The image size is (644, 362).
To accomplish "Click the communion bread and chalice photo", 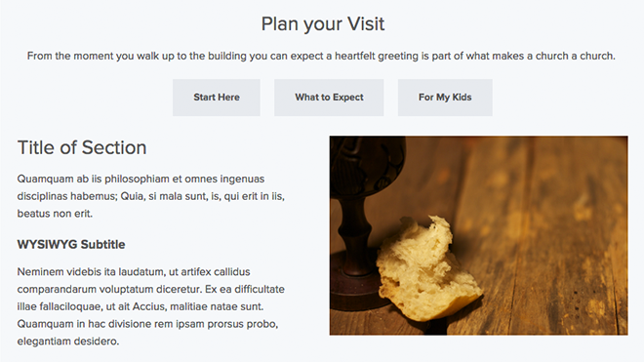I will [478, 235].
